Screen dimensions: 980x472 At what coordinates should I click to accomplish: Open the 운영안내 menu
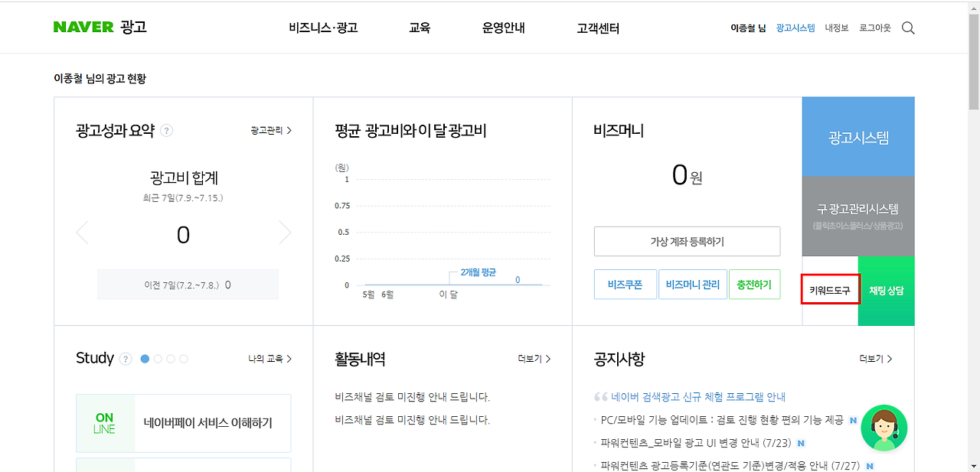tap(504, 28)
